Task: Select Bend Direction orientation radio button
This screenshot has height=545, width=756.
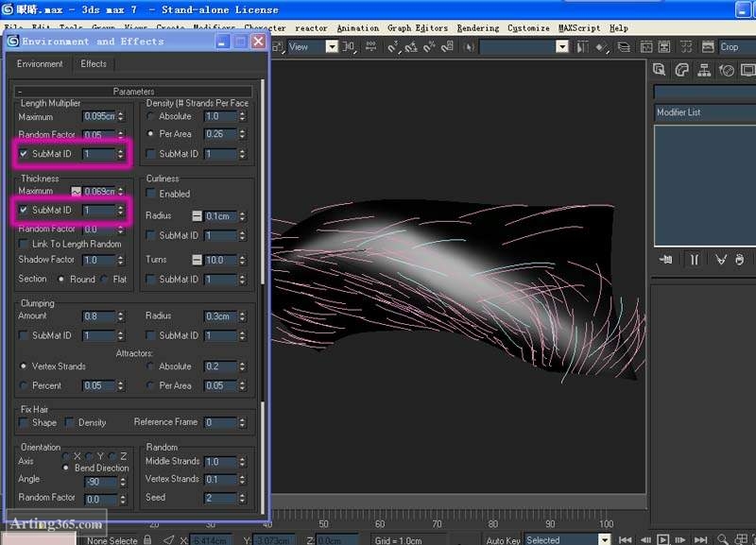Action: tap(65, 468)
